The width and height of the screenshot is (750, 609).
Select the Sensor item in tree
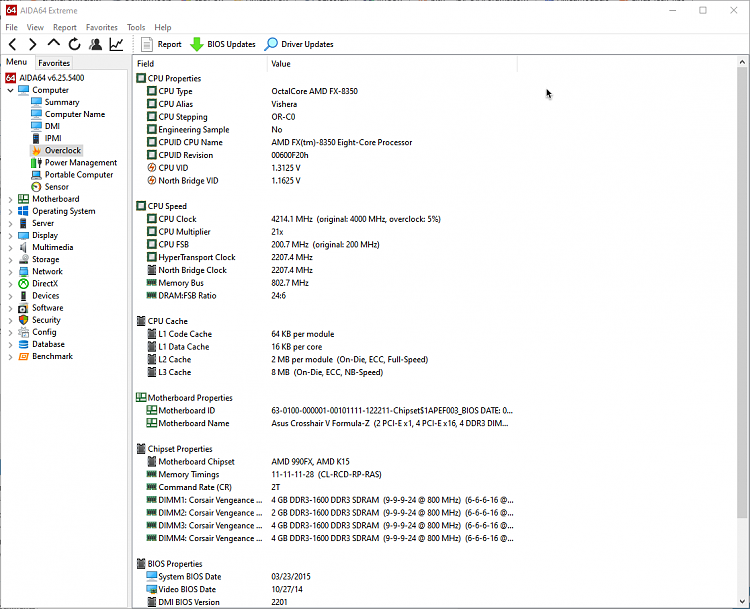[56, 187]
